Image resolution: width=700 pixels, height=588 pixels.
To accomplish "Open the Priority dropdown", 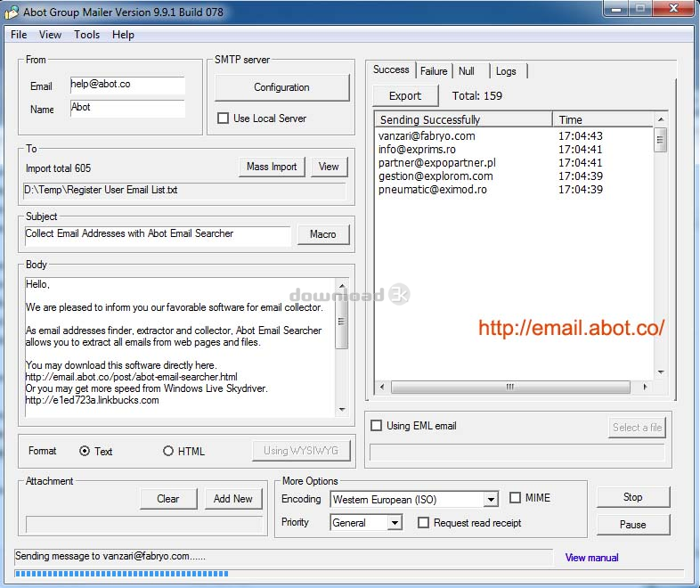I will [395, 522].
